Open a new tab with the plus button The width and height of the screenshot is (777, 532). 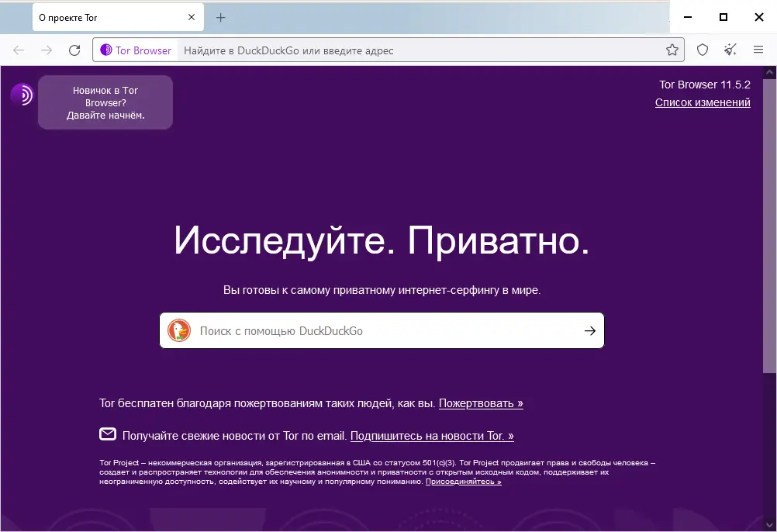coord(220,18)
